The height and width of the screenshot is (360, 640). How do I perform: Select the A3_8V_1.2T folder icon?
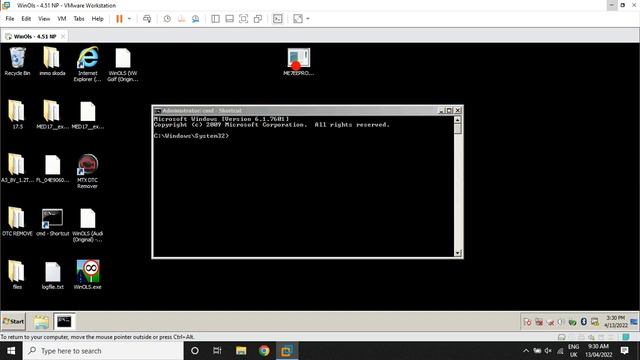tap(17, 168)
